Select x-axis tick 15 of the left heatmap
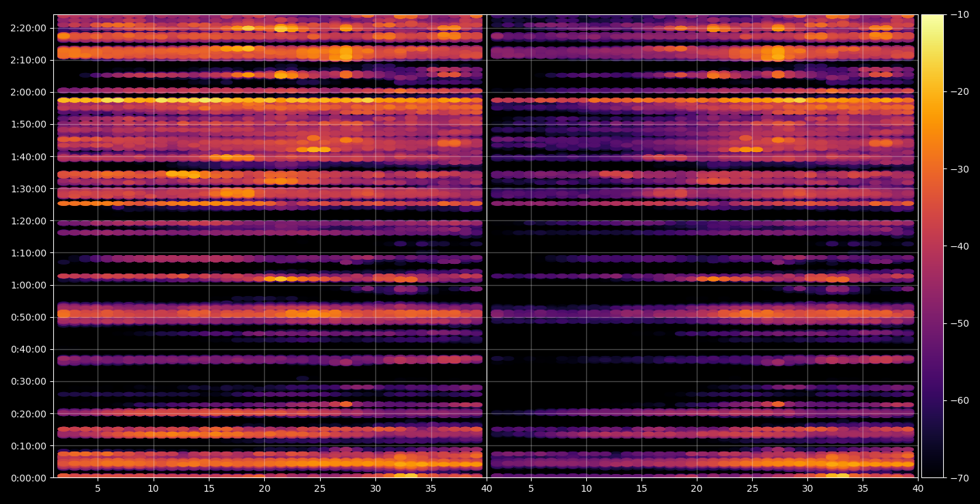Screen dimensions: 980x504 (x=209, y=488)
